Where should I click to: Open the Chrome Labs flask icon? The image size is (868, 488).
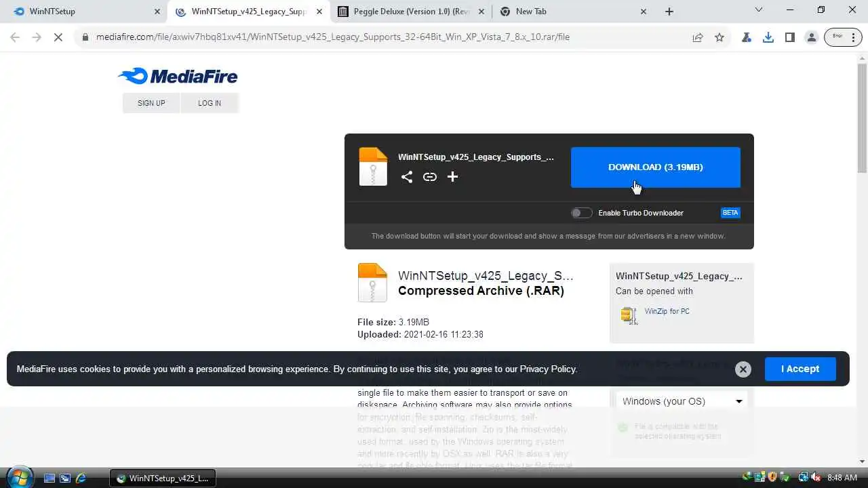pyautogui.click(x=747, y=37)
